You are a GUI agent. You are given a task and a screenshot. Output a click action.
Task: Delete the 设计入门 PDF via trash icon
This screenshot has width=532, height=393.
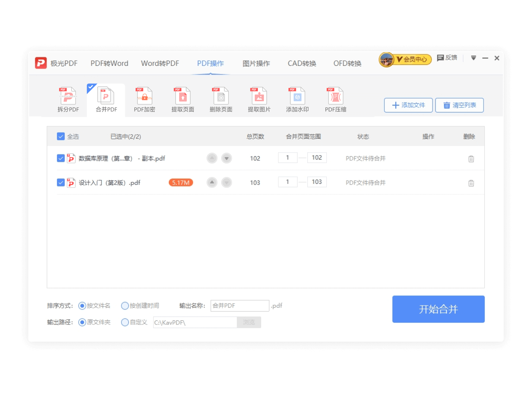(x=471, y=183)
